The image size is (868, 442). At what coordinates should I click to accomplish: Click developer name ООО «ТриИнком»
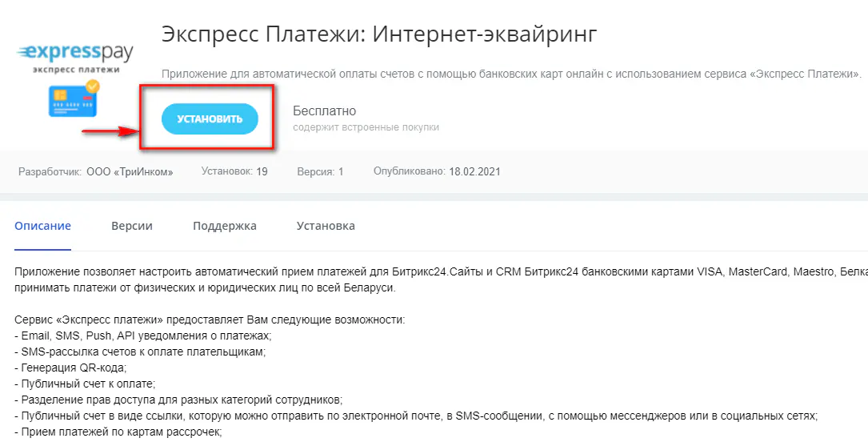pos(130,171)
